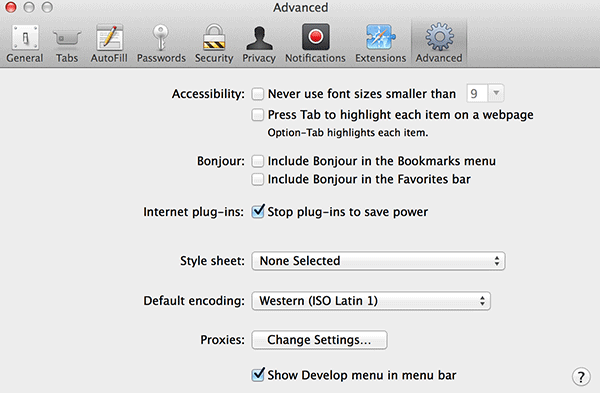Click the Accessibility: label
This screenshot has width=600, height=393.
pyautogui.click(x=208, y=94)
